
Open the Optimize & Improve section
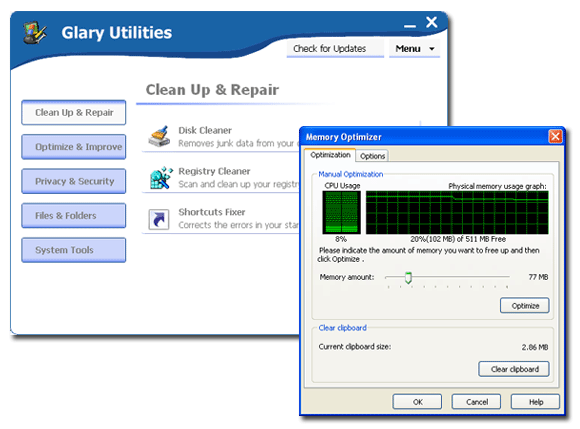(74, 147)
